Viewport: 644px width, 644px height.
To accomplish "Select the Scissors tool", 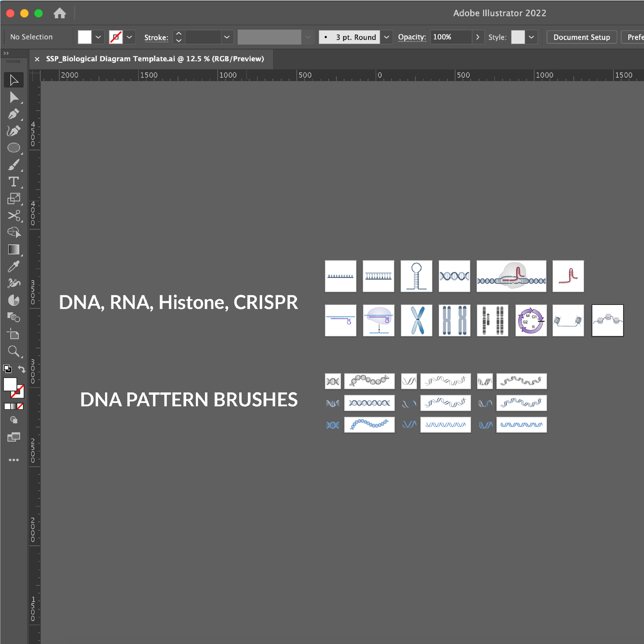I will 14,216.
